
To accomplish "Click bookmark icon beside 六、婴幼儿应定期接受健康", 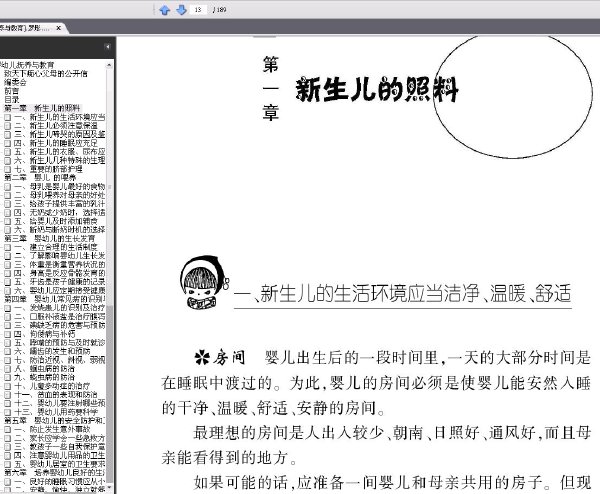I will [x=8, y=291].
